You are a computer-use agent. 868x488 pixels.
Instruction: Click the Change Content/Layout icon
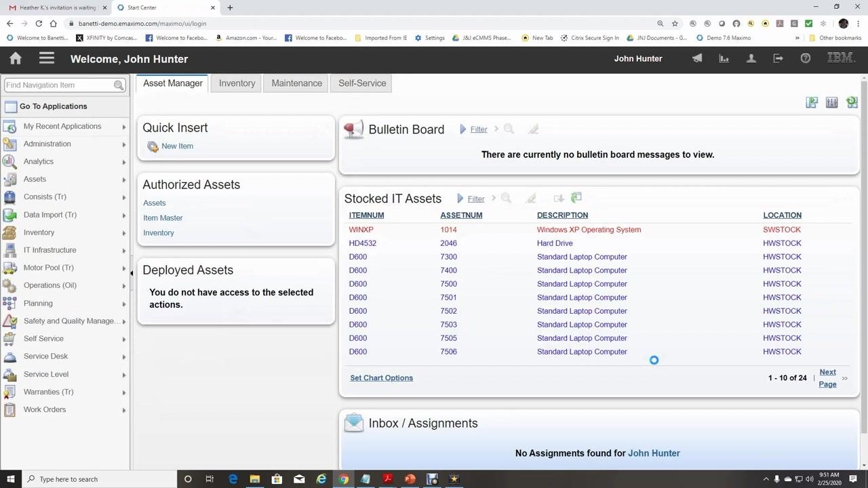coord(812,102)
